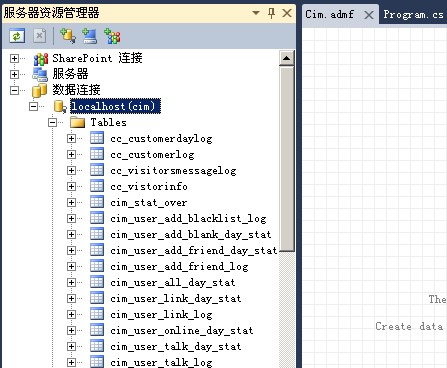Screen dimensions: 447x368
Task: Close the Cim.admf tab
Action: coord(368,15)
